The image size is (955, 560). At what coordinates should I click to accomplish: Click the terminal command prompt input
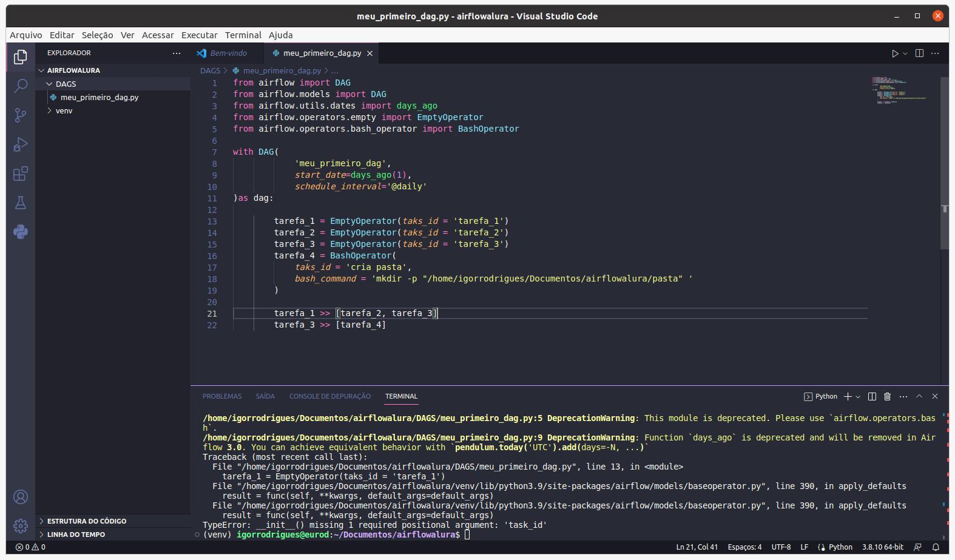coord(467,535)
